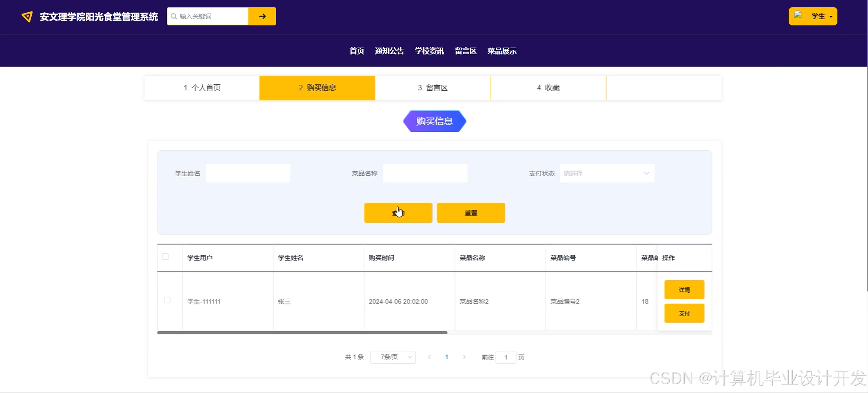This screenshot has height=393, width=868.
Task: Open the 学生 user menu dropdown
Action: tap(822, 16)
